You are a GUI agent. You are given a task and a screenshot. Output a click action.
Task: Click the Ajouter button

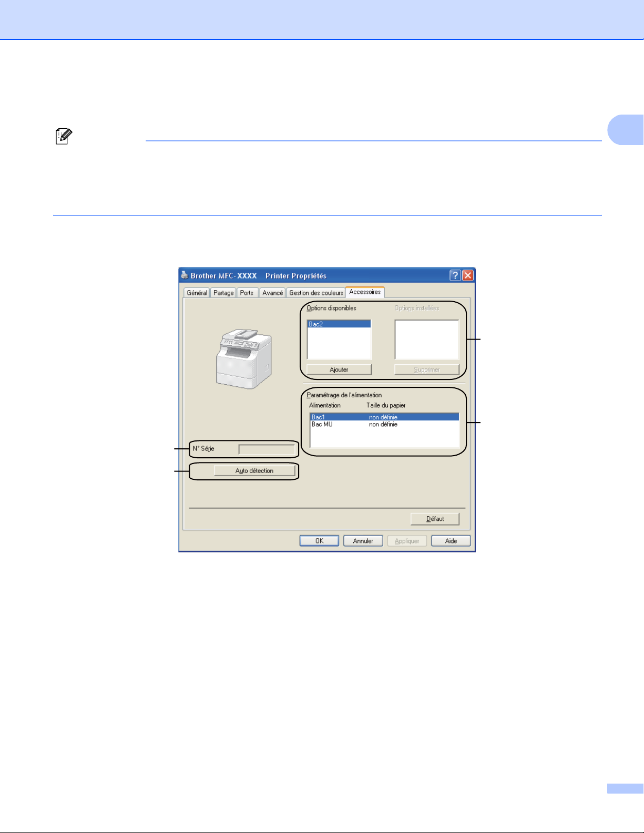coord(339,369)
